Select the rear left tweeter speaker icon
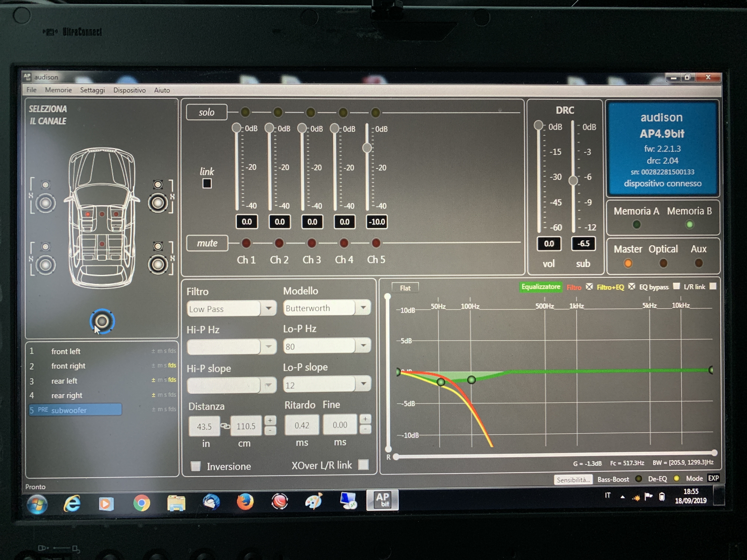 click(x=46, y=247)
